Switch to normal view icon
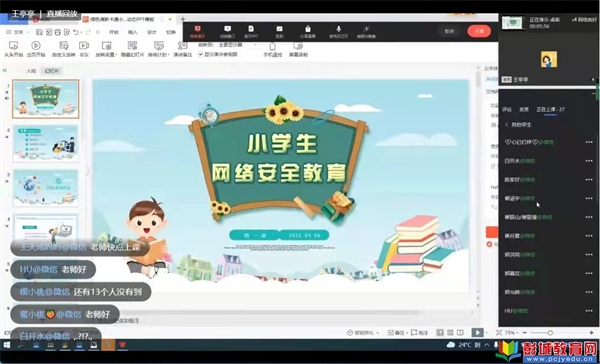Viewport: 600px width, 364px height. pos(440,333)
